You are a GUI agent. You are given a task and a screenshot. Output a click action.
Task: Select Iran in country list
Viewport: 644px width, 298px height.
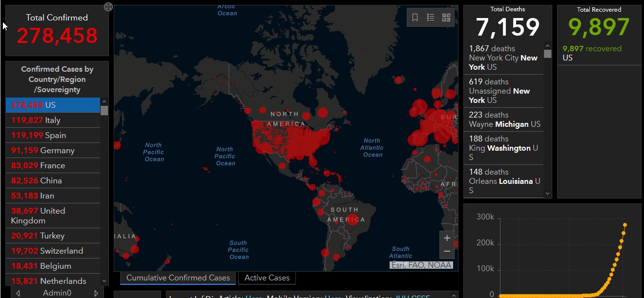(53, 196)
